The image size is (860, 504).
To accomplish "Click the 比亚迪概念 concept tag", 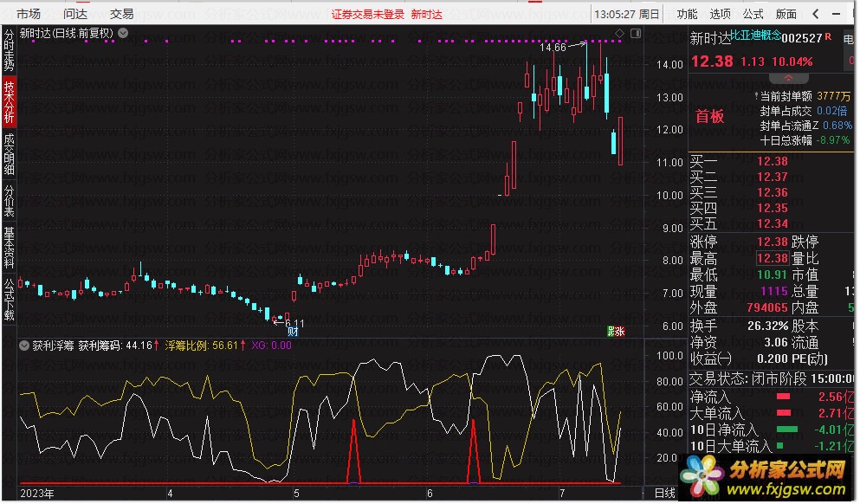I will (755, 36).
